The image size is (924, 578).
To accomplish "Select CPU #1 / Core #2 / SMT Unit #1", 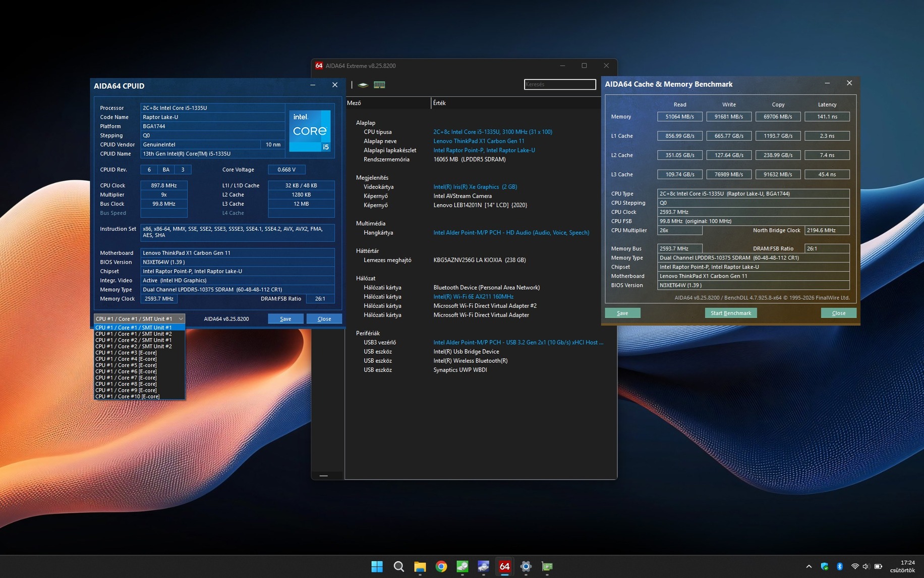I will click(139, 340).
